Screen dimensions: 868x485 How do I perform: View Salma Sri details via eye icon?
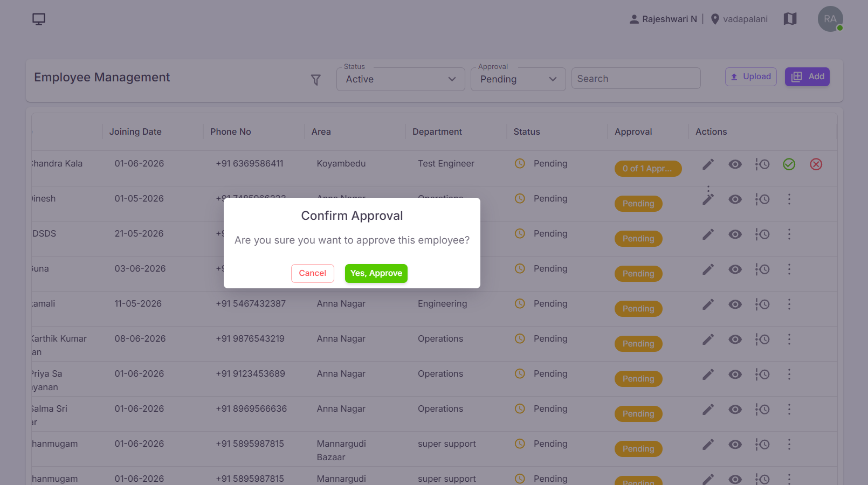pos(735,410)
